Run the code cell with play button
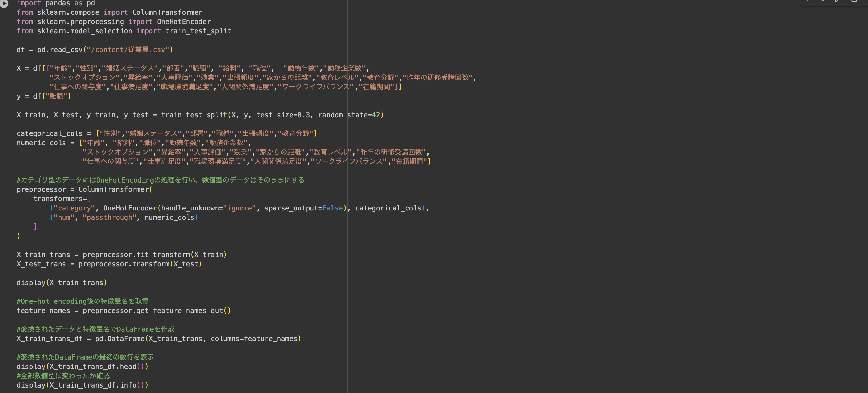868x393 pixels. 4,3
